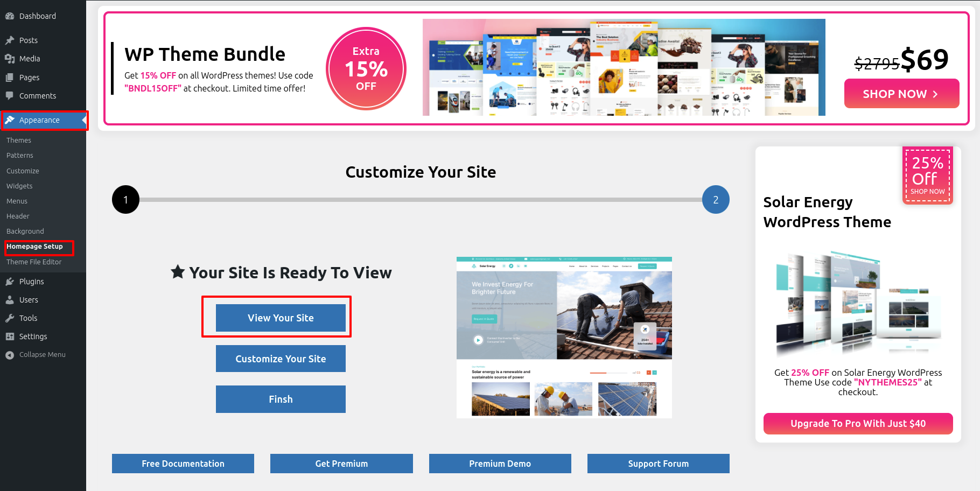Click the Users person icon
Image resolution: width=980 pixels, height=491 pixels.
(10, 300)
